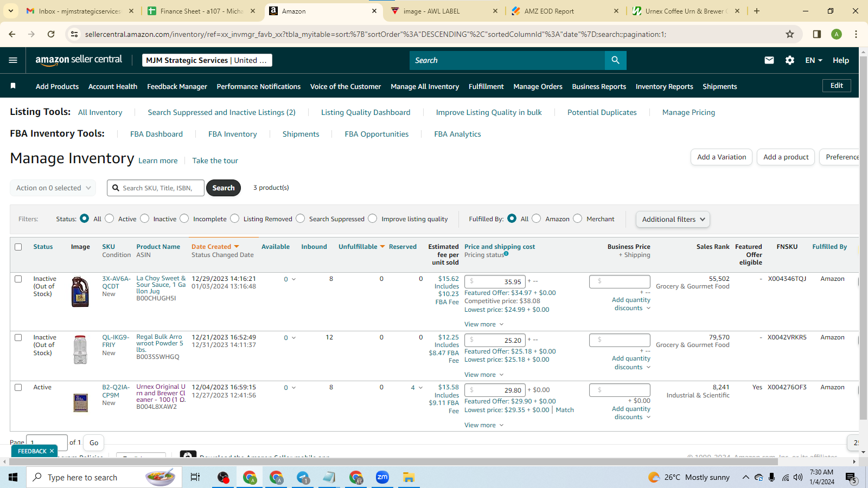Open a new browser tab
The width and height of the screenshot is (868, 488).
[757, 11]
